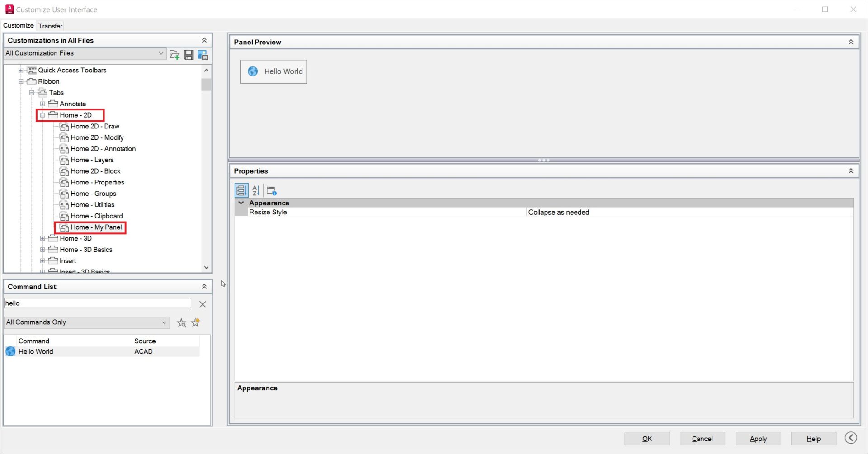Click the Collapse as needed value

pos(559,212)
